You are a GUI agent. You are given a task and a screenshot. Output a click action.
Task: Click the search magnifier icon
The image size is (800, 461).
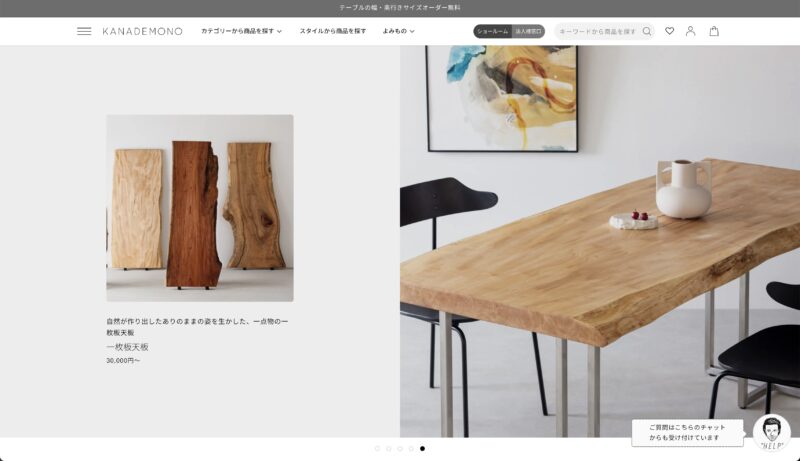[x=646, y=31]
